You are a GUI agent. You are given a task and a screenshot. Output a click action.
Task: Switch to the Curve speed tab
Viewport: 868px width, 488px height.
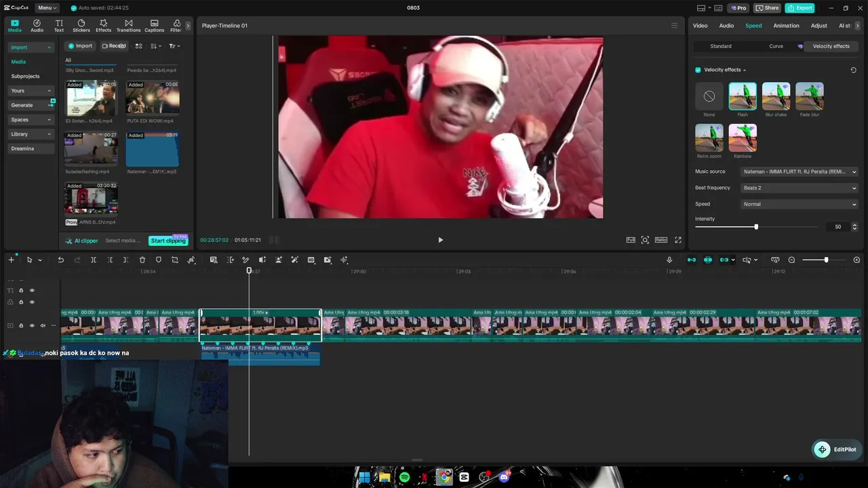[776, 46]
